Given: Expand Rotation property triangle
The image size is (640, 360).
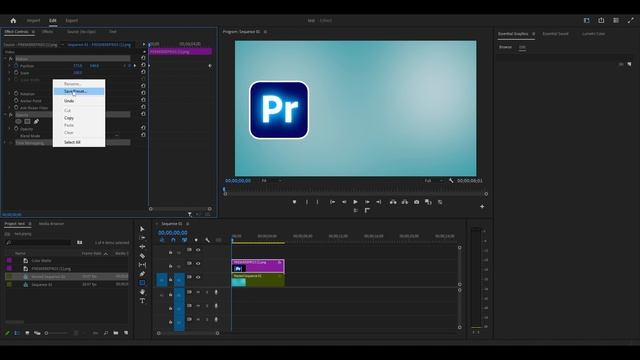Looking at the screenshot, I should (x=10, y=93).
